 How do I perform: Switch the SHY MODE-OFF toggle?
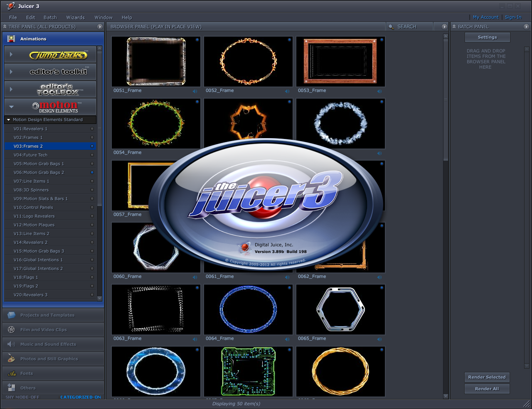pos(22,397)
